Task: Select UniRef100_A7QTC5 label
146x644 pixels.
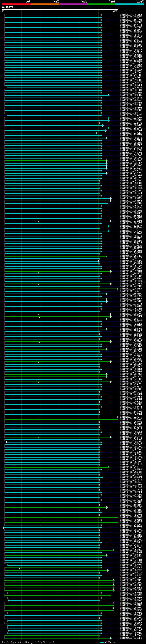Action: click(131, 65)
